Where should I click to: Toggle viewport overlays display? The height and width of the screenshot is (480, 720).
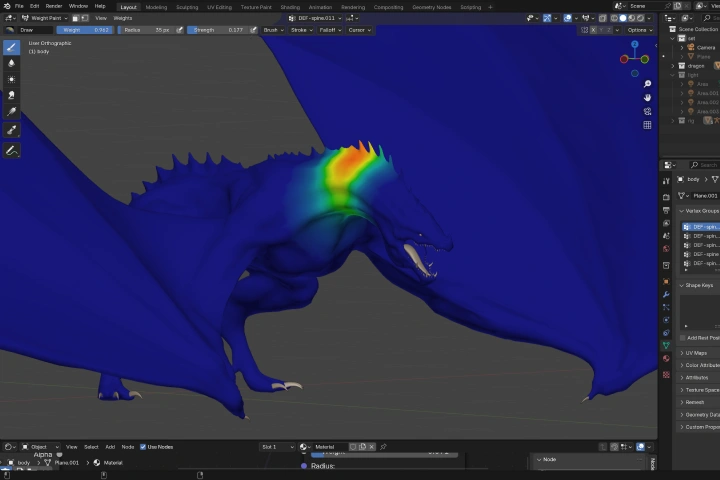pyautogui.click(x=568, y=18)
